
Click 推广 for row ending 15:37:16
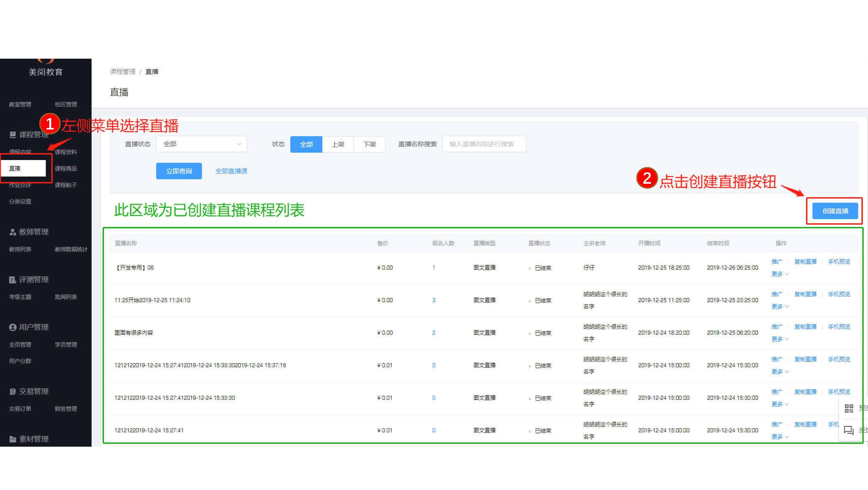click(777, 359)
